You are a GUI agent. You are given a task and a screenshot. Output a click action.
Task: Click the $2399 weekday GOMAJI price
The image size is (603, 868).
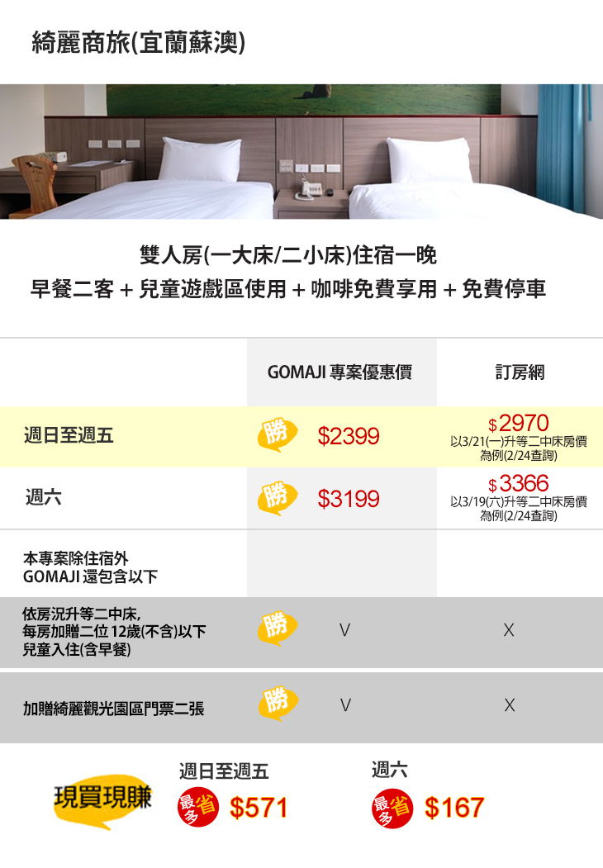coord(349,436)
